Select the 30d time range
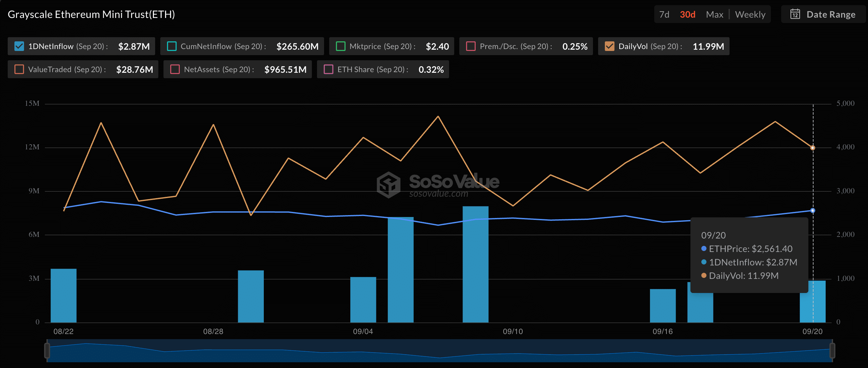The width and height of the screenshot is (868, 368). pyautogui.click(x=688, y=14)
